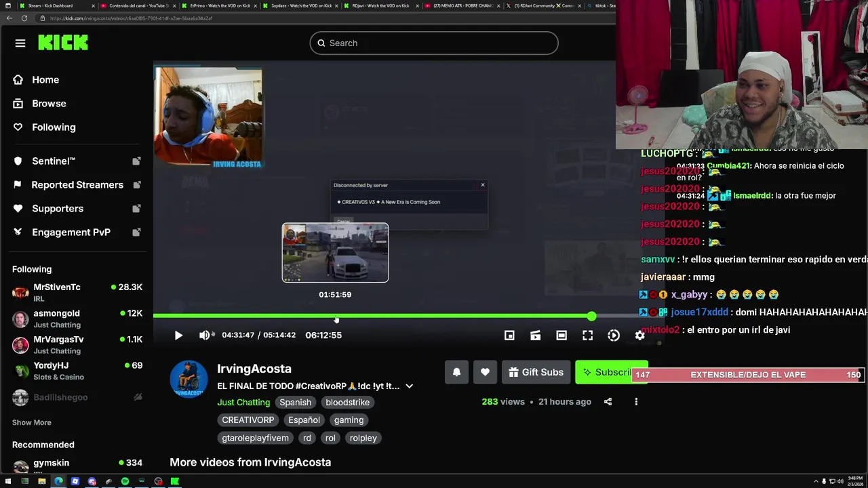Screen dimensions: 868x488
Task: Open Windows Start menu
Action: [x=8, y=481]
